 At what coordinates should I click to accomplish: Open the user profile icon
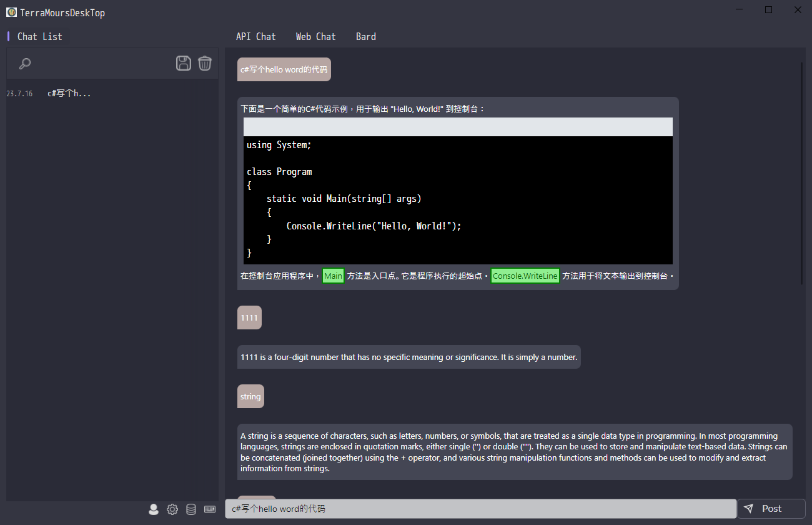[154, 509]
